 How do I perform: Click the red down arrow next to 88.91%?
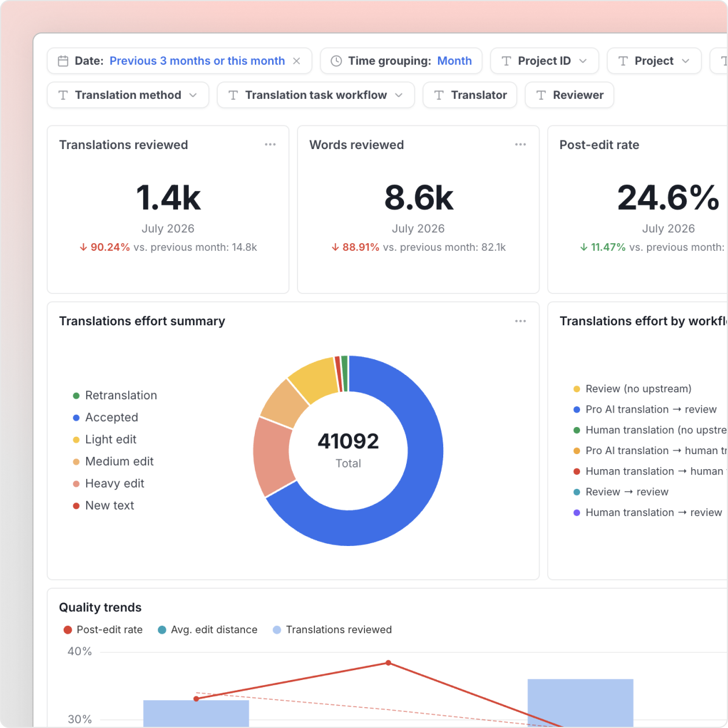coord(335,247)
